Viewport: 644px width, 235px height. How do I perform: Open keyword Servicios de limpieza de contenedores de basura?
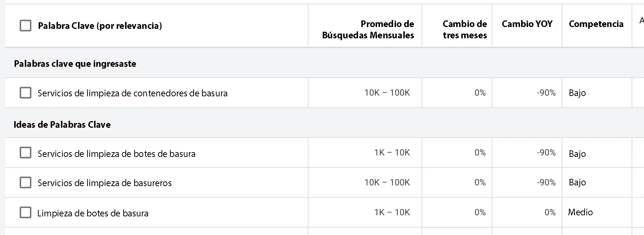click(132, 93)
